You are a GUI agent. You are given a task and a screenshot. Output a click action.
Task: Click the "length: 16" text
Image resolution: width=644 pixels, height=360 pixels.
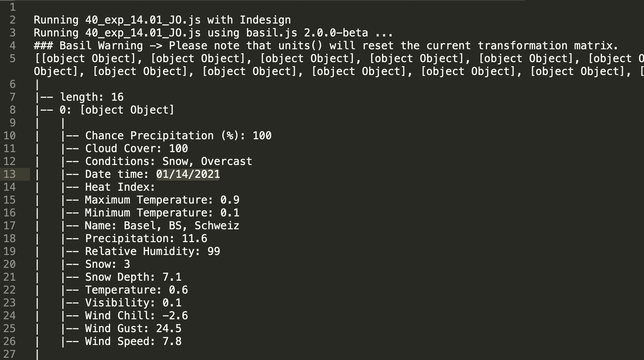(x=91, y=97)
